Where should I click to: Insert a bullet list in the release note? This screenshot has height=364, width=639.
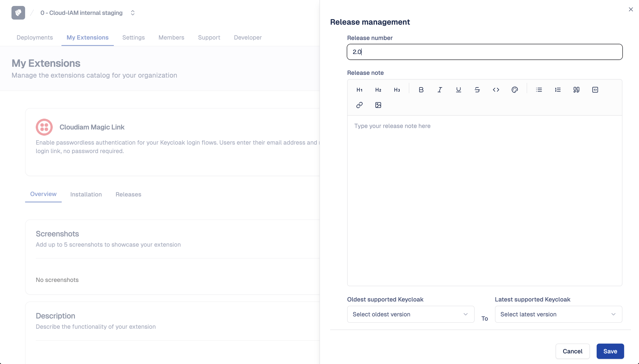click(539, 90)
